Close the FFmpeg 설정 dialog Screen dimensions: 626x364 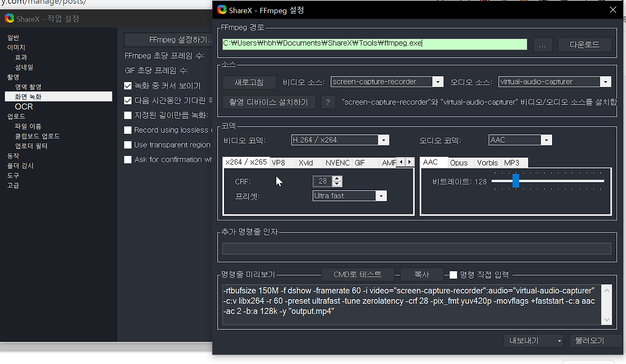[613, 9]
